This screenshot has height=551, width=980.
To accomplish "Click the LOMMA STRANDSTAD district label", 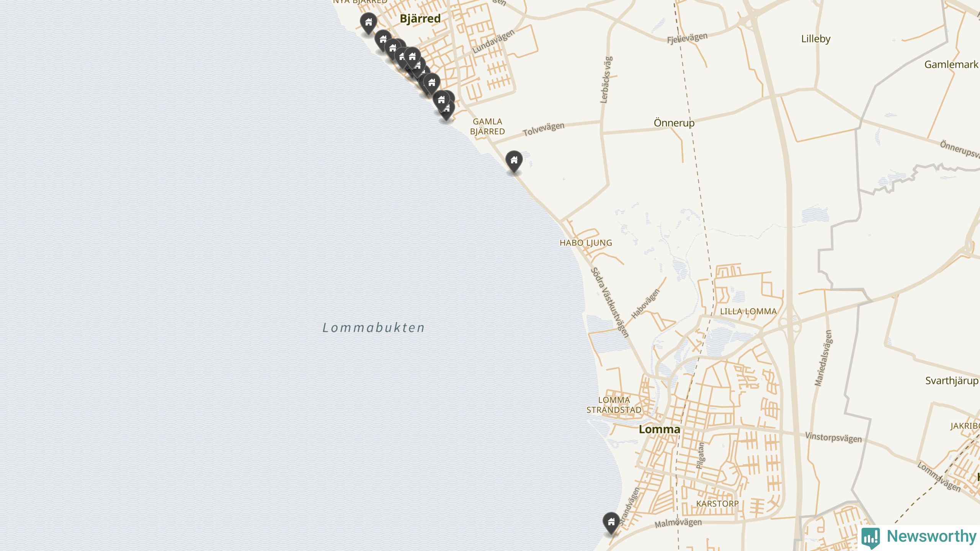I will tap(614, 405).
